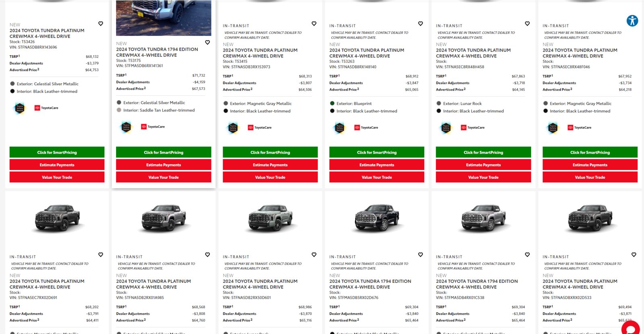
Task: Open truck image for VIN ending 02D691
Action: pos(57,218)
